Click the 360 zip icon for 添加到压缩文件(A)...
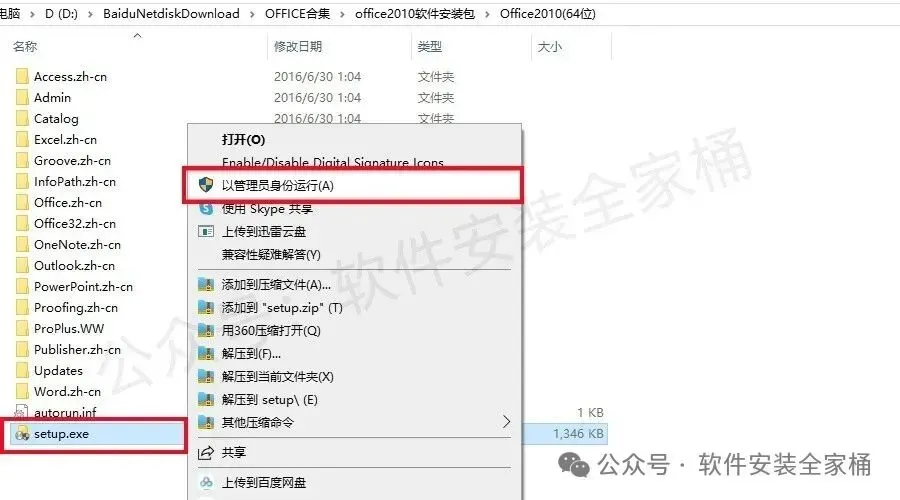900x500 pixels. tap(205, 284)
